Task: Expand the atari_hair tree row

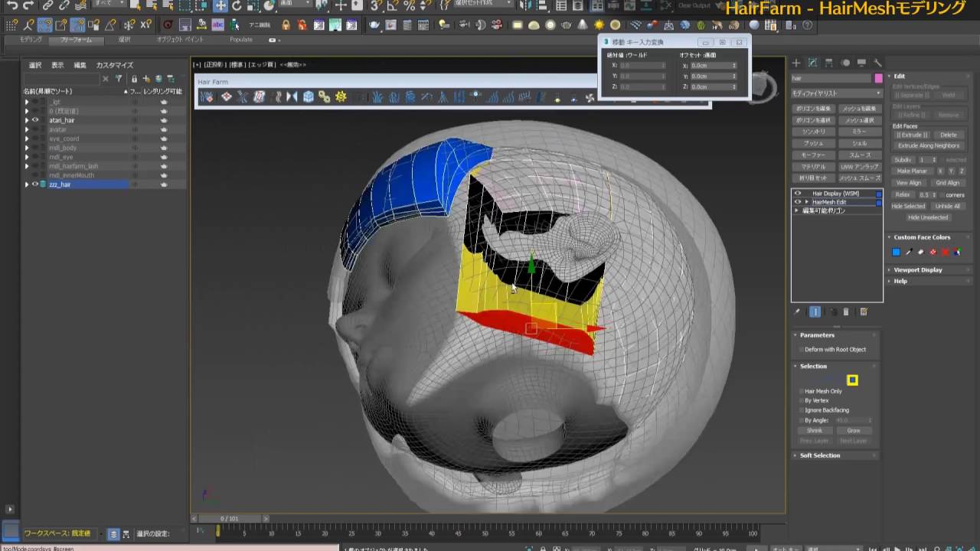Action: pyautogui.click(x=27, y=120)
